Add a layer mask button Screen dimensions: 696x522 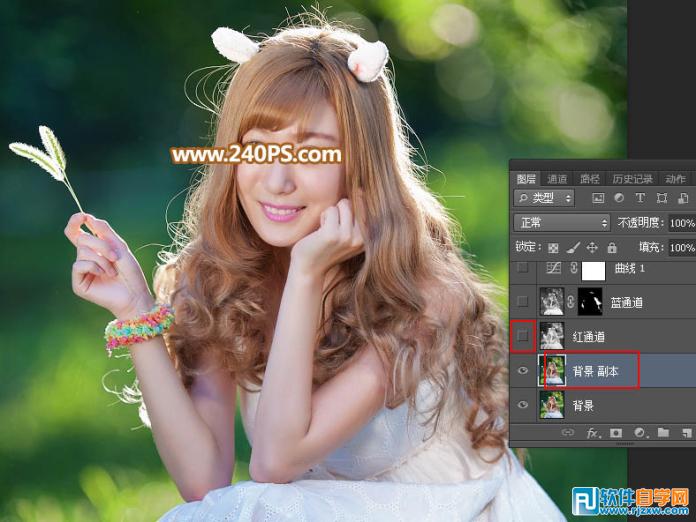pos(616,432)
